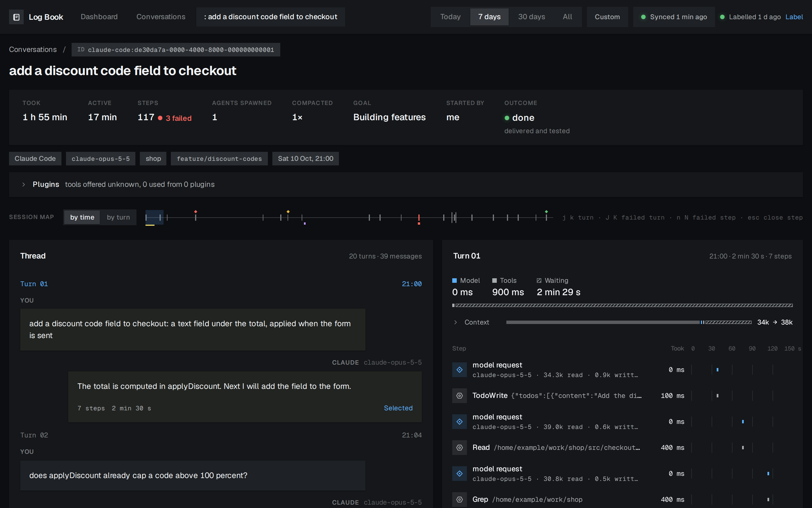Click the feature/discount-codes branch tag
812x508 pixels.
[x=219, y=159]
